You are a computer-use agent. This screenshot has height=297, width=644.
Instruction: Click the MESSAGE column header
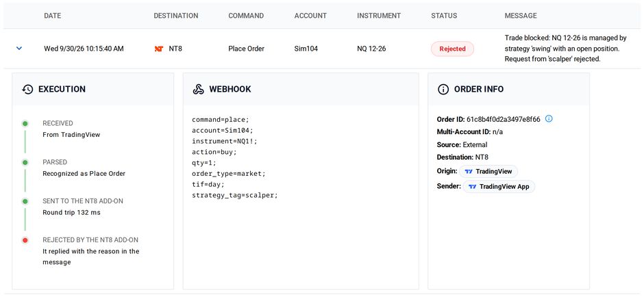521,16
